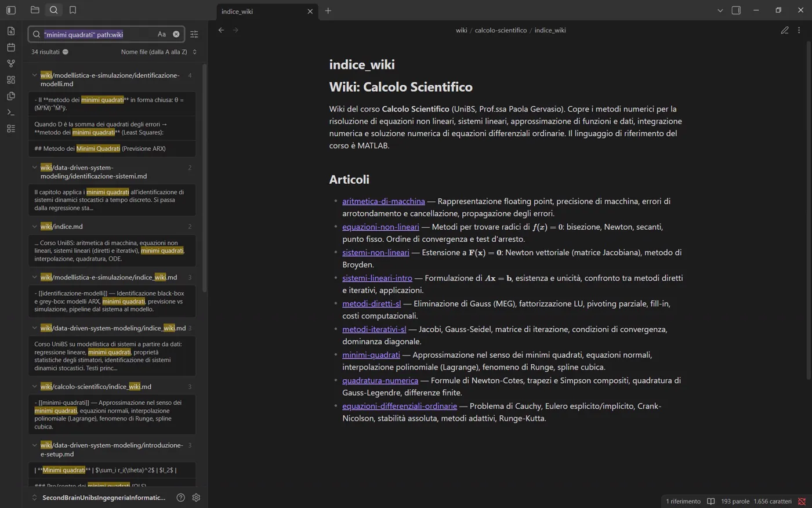Open the tab list dropdown chevron
This screenshot has width=812, height=508.
(x=720, y=10)
